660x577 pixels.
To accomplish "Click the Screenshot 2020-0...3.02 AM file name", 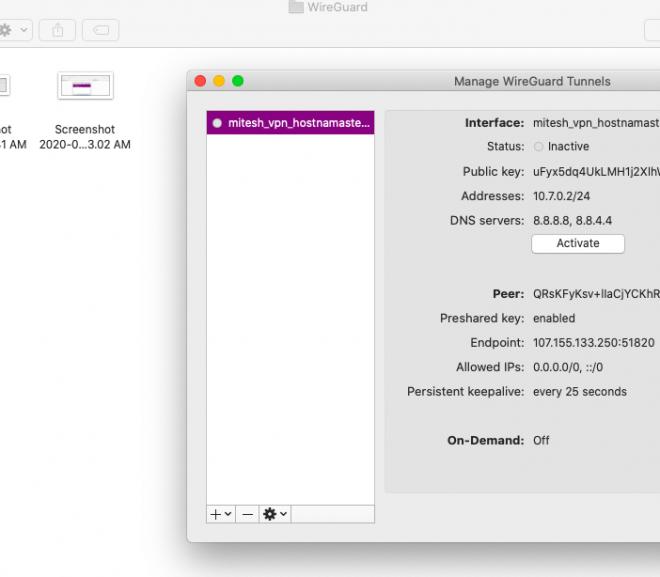I will tap(85, 137).
